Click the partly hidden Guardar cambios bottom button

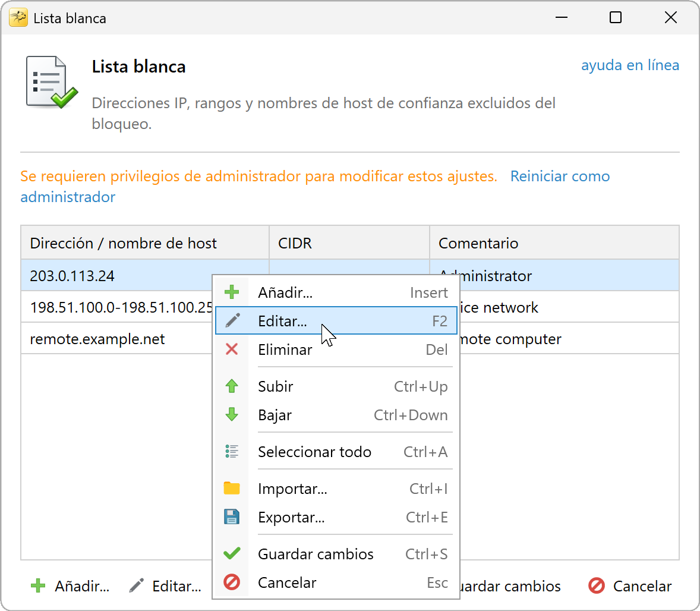pos(510,585)
